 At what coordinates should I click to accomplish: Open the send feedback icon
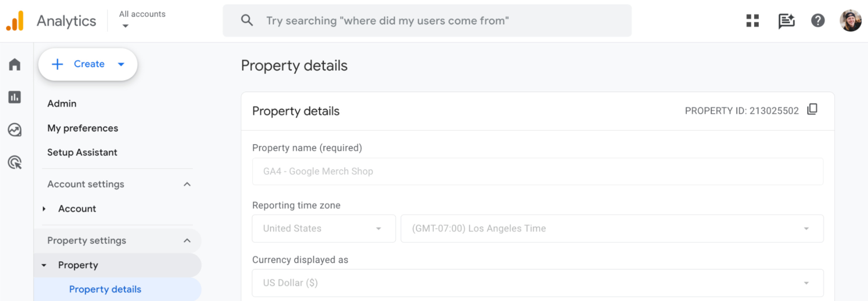tap(786, 20)
